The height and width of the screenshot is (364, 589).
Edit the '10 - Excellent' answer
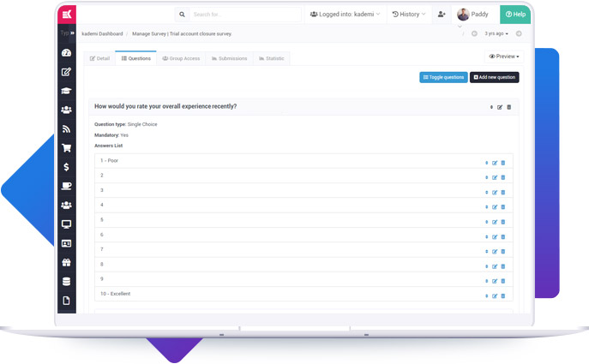495,296
